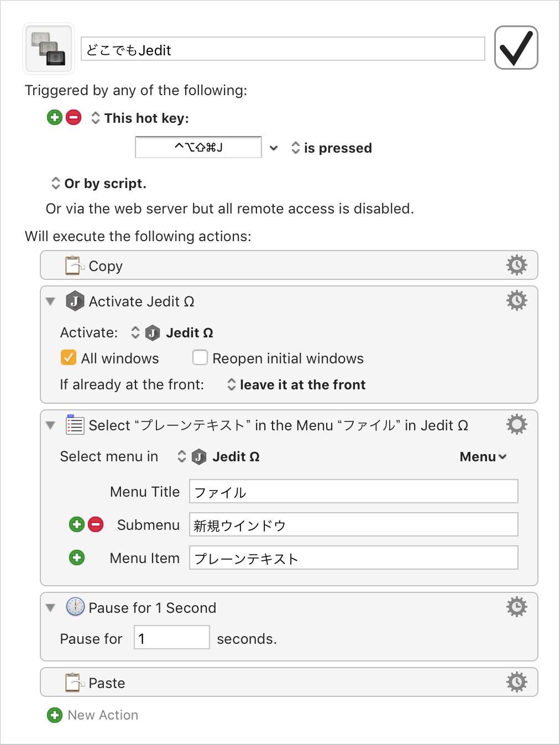
Task: Open gear menu for Paste action
Action: click(517, 683)
